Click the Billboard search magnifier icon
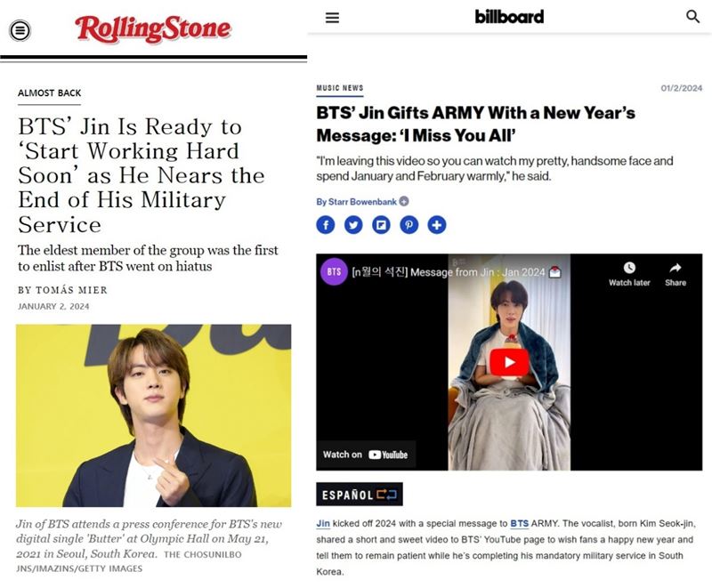The width and height of the screenshot is (712, 588). click(692, 17)
